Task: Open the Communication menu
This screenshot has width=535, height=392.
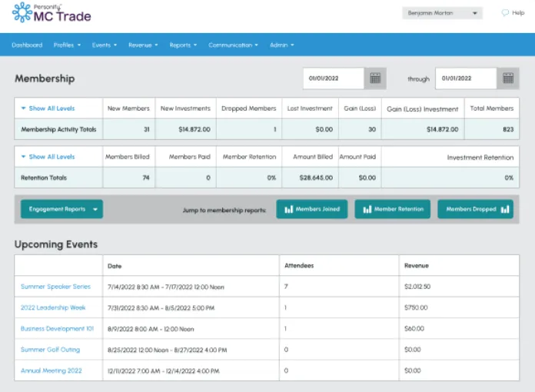Action: point(234,45)
